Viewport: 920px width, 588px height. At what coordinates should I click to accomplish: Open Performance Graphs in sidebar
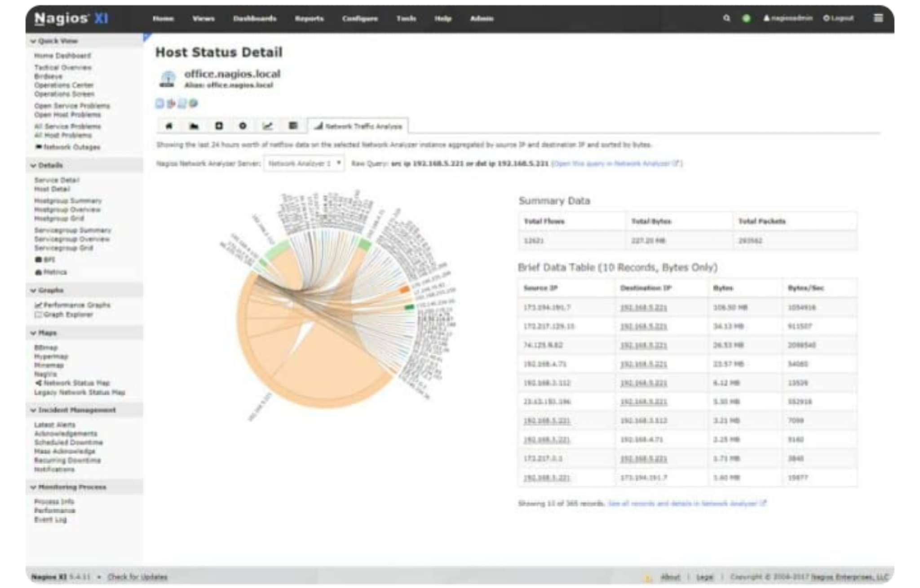tap(73, 305)
